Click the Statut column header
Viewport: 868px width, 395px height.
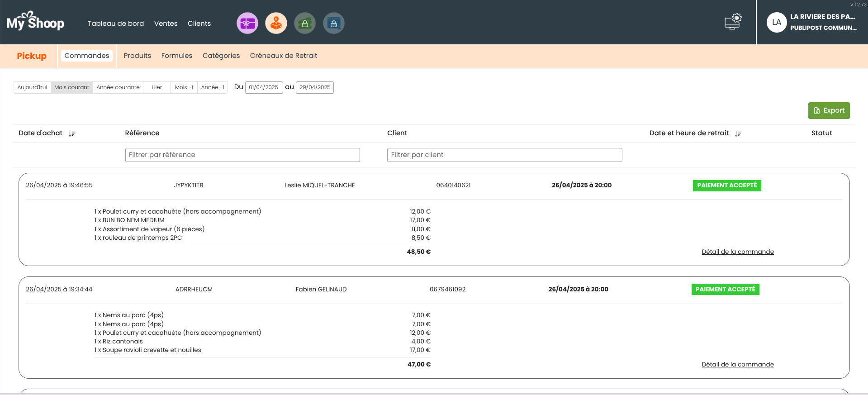[821, 133]
